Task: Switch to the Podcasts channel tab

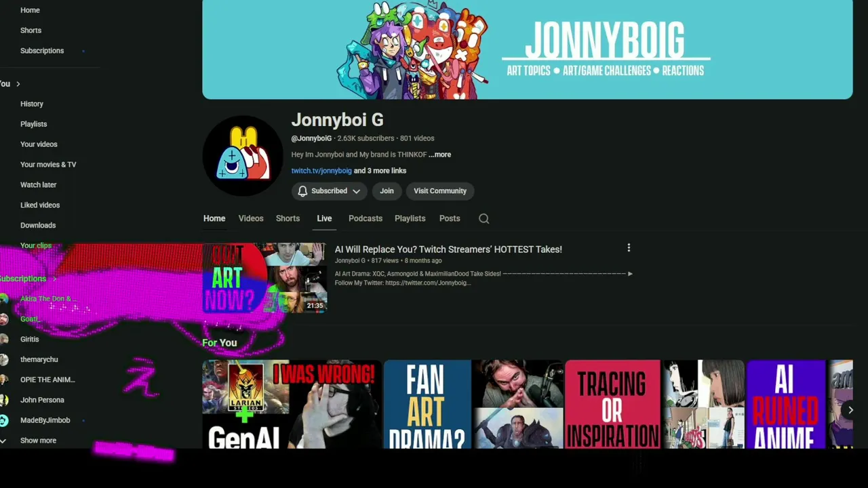Action: [366, 218]
